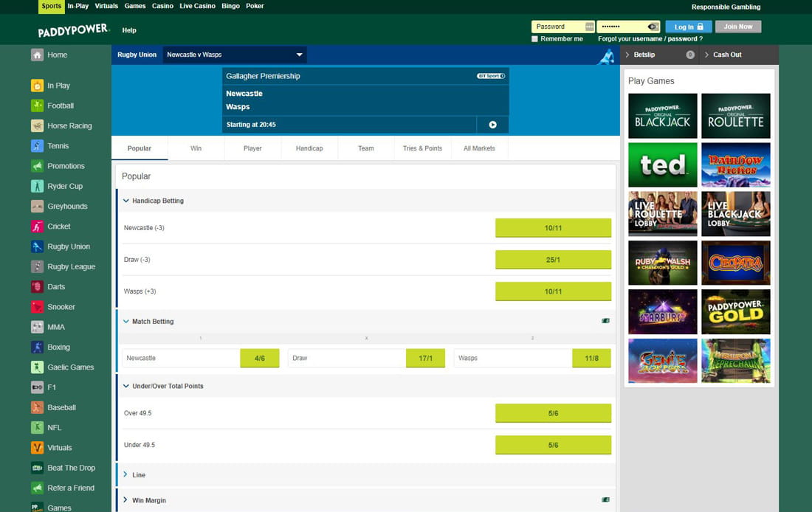Select the Virtuals sidebar icon
This screenshot has width=812, height=512.
point(38,448)
